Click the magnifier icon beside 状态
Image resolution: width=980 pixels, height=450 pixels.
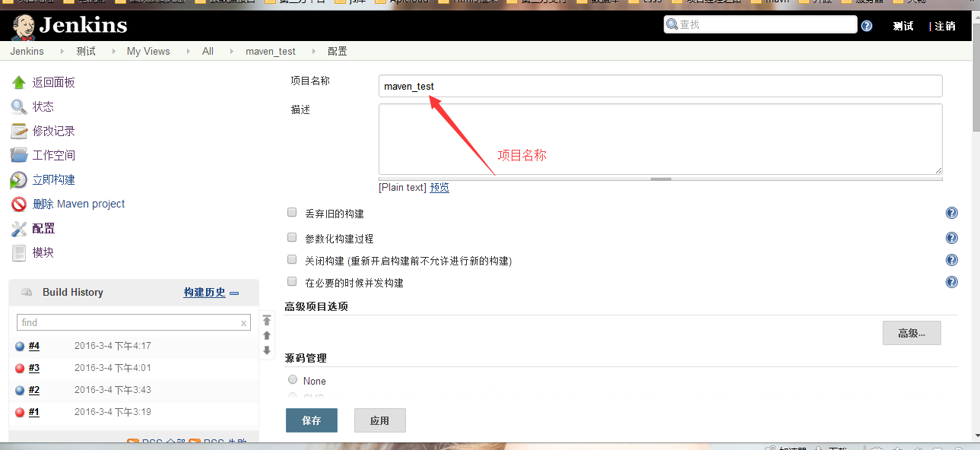click(x=19, y=106)
